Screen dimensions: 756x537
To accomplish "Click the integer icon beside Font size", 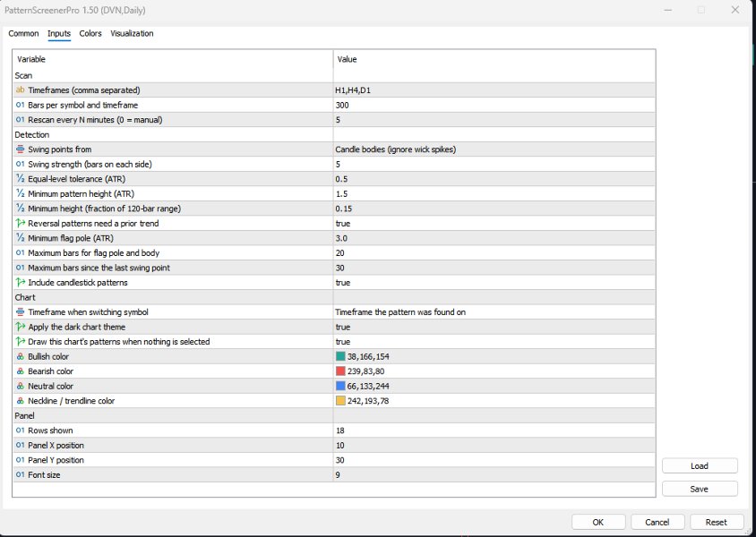I will tap(20, 475).
